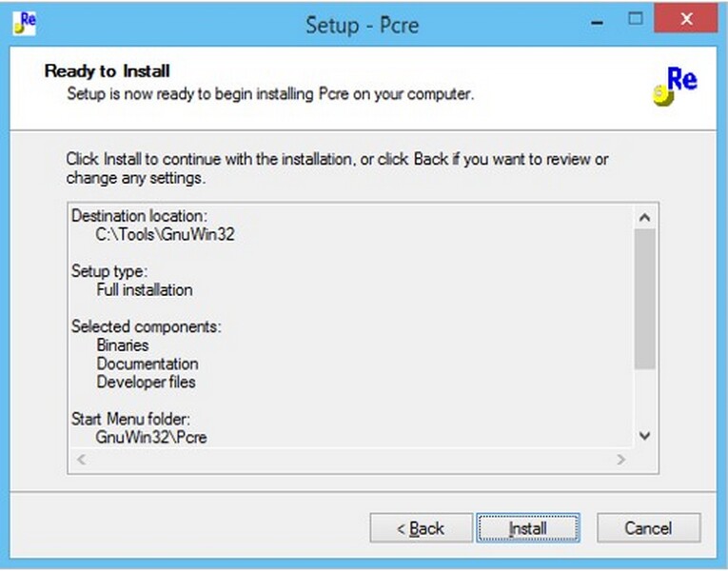Click the vertical scrollbar thumb
This screenshot has width=728, height=571.
pos(644,299)
